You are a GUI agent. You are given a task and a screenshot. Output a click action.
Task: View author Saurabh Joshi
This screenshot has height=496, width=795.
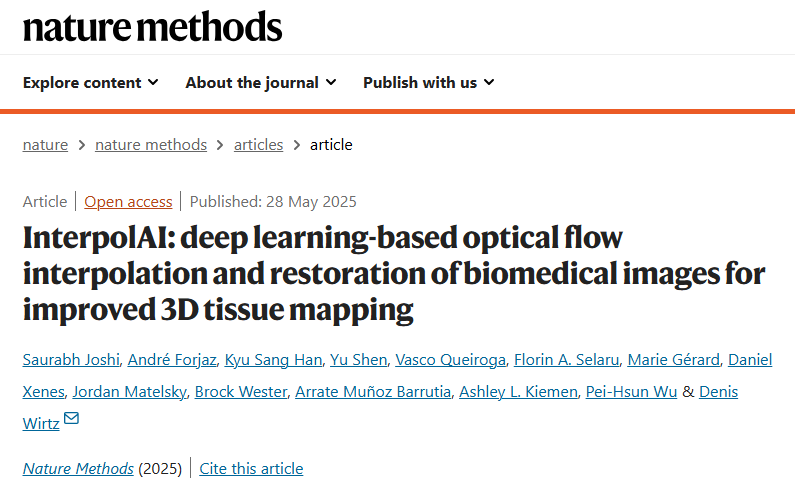(x=71, y=360)
